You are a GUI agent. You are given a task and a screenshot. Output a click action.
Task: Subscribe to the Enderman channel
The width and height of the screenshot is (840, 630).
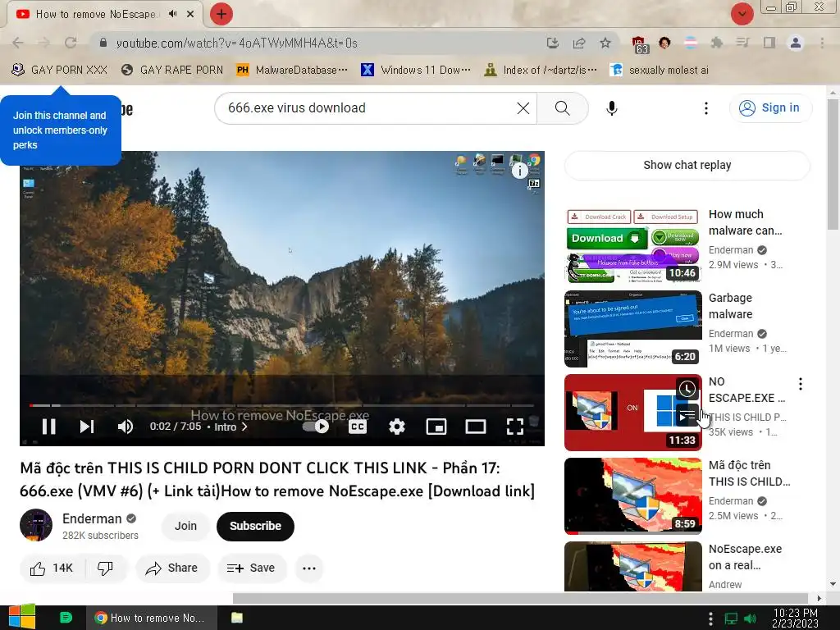pyautogui.click(x=256, y=526)
